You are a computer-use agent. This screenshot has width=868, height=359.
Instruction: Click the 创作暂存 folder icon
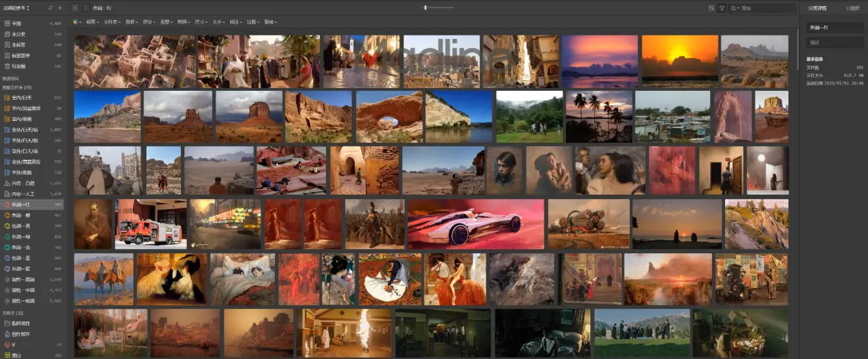point(7,334)
